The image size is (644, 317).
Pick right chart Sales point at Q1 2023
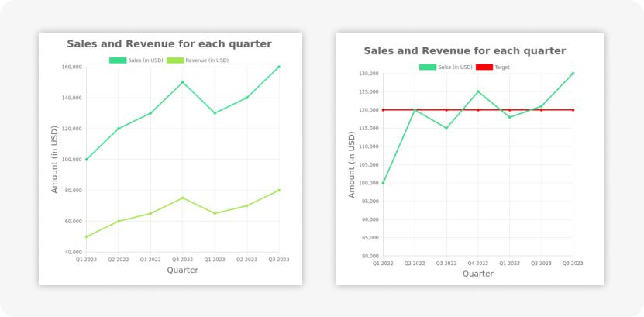click(x=510, y=117)
